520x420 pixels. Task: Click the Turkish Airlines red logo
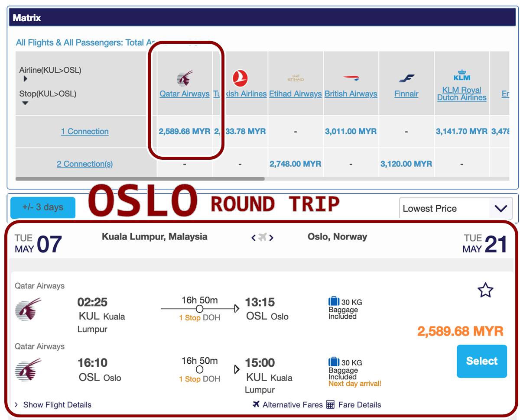pos(240,78)
